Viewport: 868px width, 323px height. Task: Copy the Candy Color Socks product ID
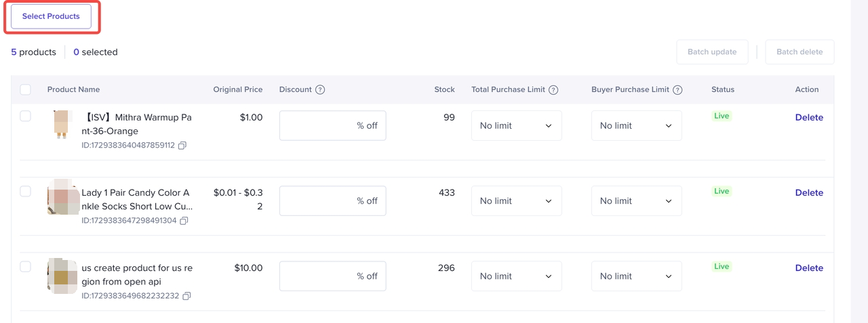tap(184, 221)
